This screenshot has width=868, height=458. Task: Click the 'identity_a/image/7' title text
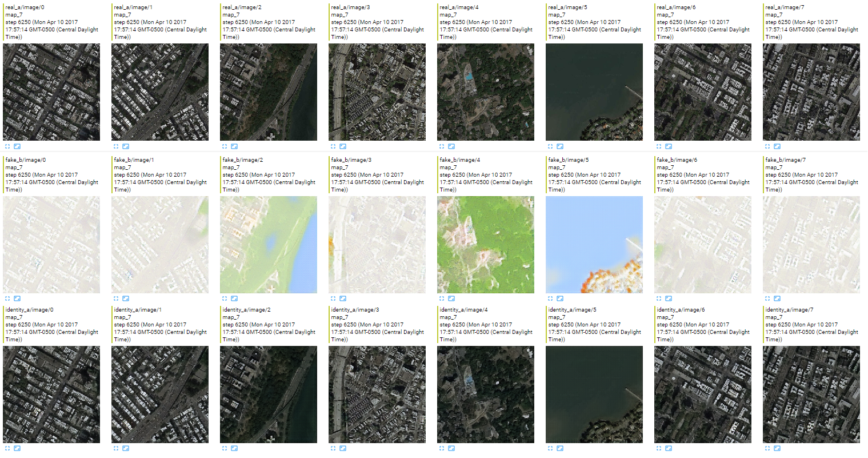click(x=789, y=310)
